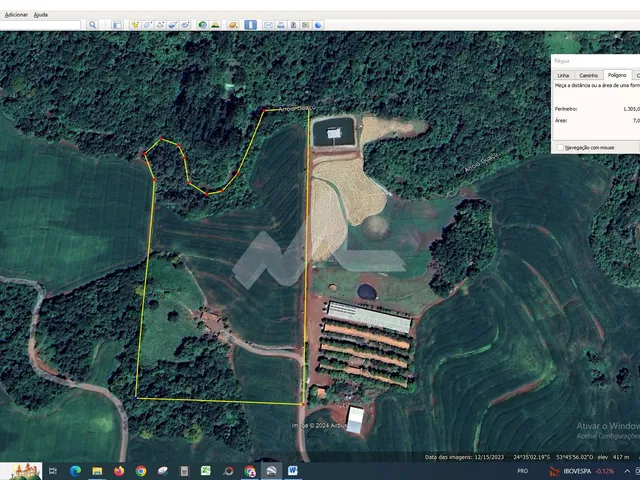Open File Explorer from taskbar
640x480 pixels.
(97, 471)
